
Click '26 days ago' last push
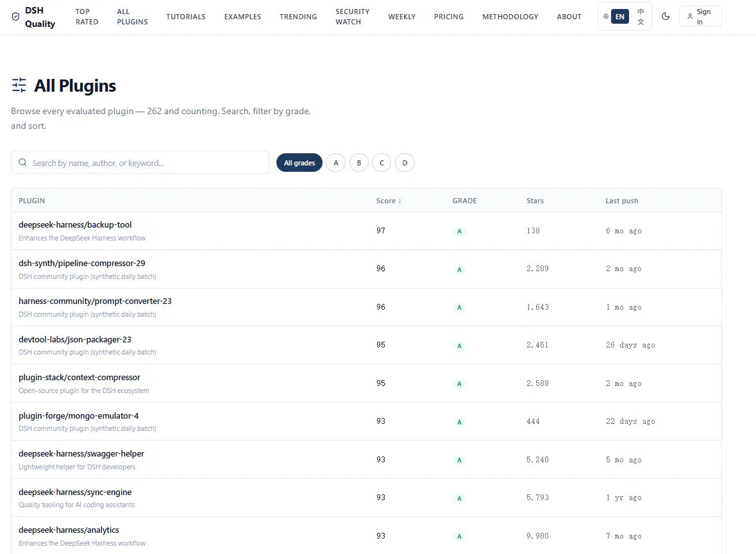[630, 345]
